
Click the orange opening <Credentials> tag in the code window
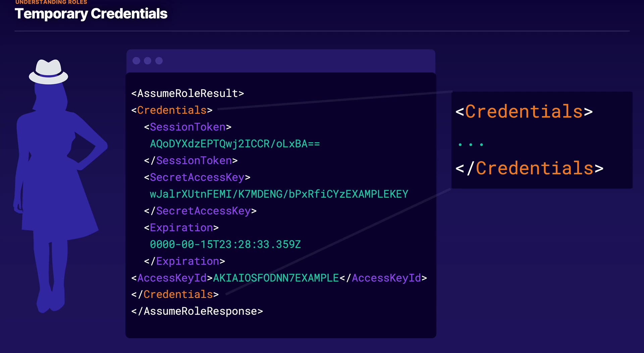172,110
